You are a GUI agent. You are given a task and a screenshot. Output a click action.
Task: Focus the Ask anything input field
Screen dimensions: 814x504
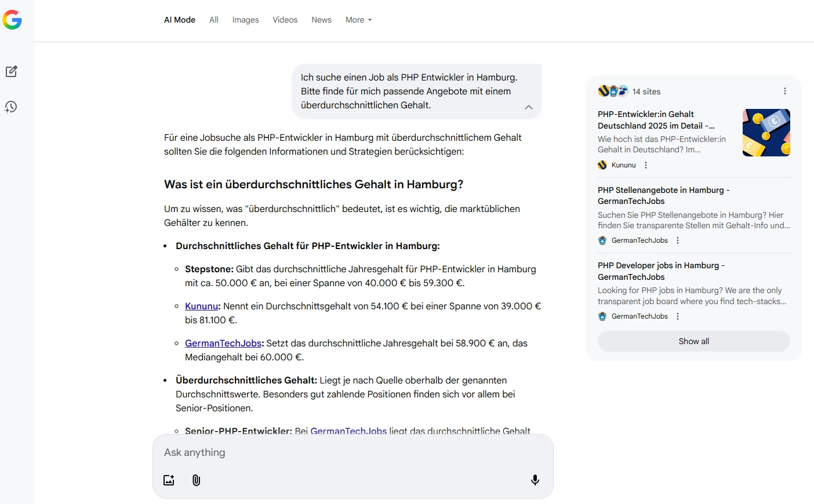(348, 452)
